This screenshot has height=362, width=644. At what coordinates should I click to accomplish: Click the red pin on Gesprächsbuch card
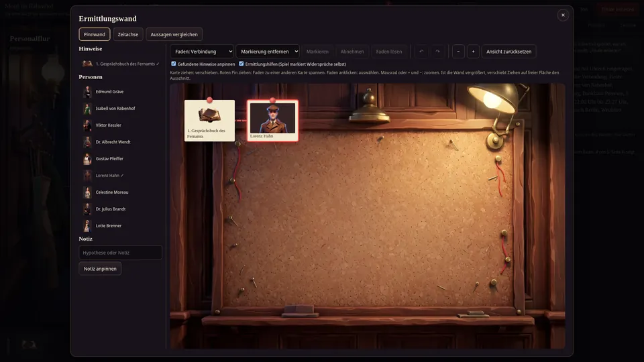click(209, 100)
